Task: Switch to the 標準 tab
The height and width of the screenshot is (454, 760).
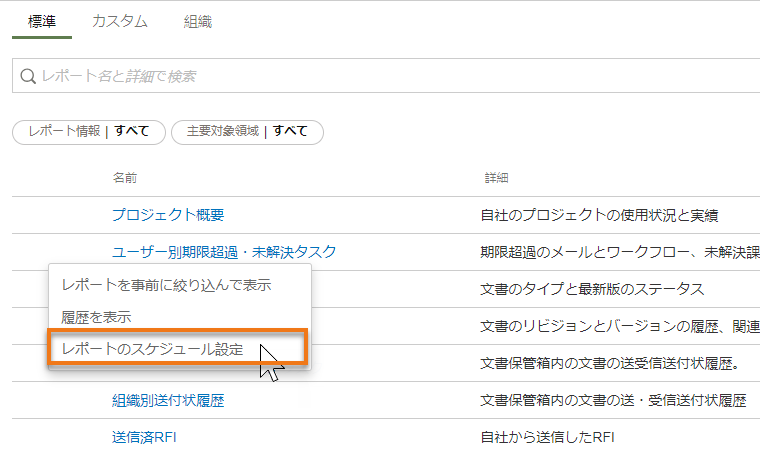Action: click(42, 22)
